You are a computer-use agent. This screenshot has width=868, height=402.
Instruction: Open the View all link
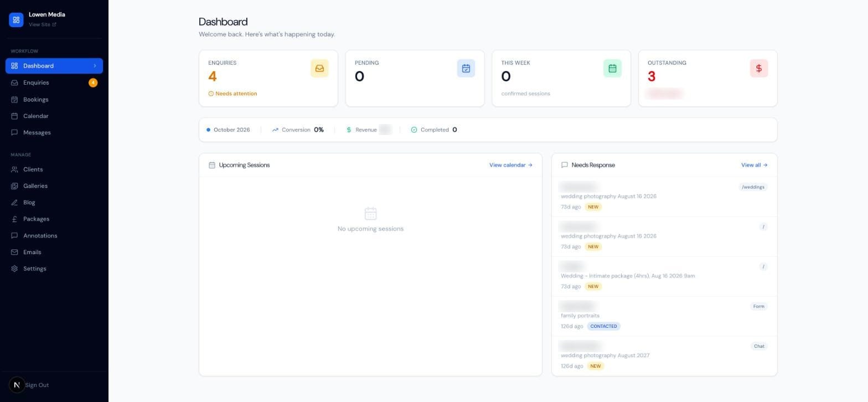click(x=755, y=165)
